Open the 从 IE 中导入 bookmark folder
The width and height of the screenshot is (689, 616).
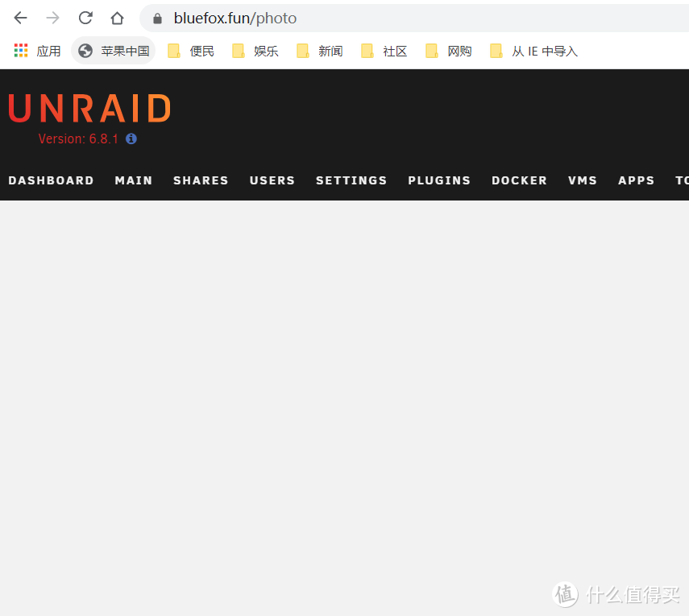click(533, 51)
